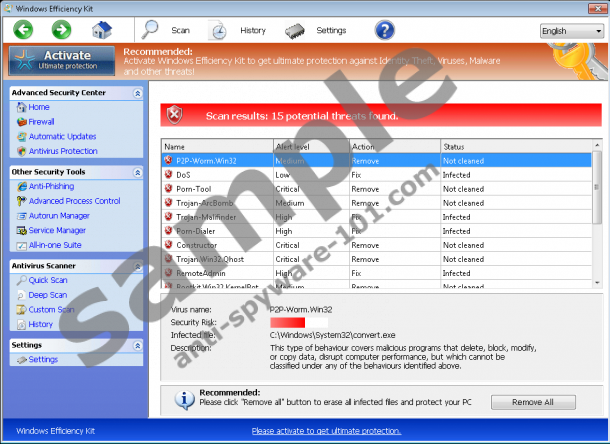
Task: Open Firewall in the sidebar
Action: click(x=42, y=122)
